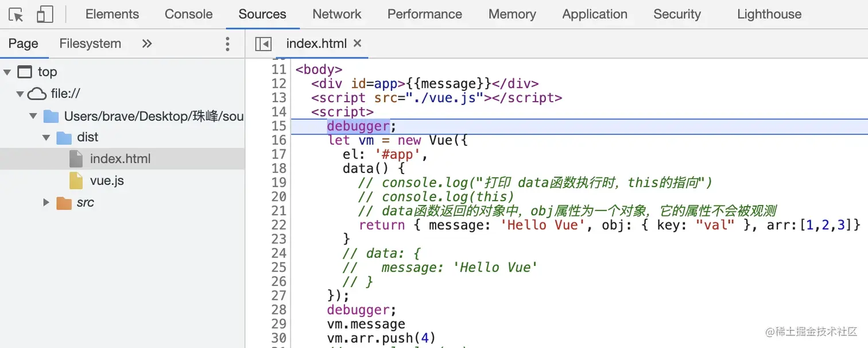Click the div id=app code line

click(425, 84)
